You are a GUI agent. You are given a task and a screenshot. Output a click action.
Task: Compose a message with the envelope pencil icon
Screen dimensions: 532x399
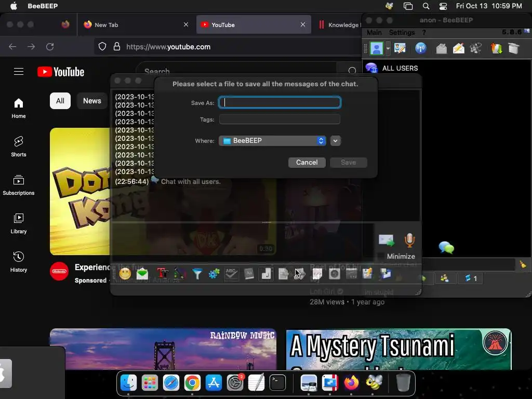tap(458, 48)
